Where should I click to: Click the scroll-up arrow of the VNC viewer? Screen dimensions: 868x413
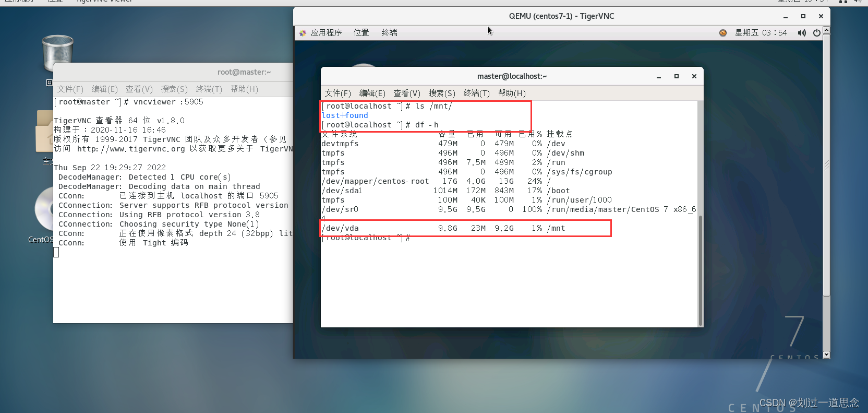coord(826,31)
